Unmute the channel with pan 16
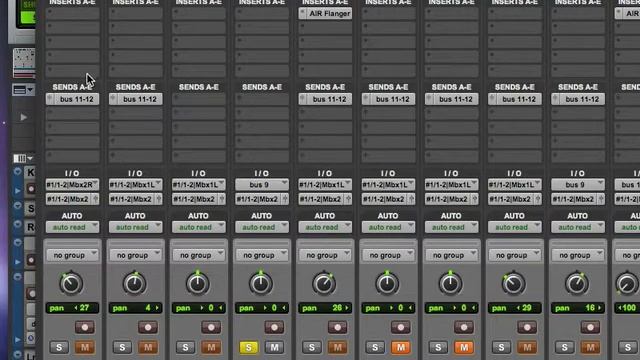Image resolution: width=640 pixels, height=360 pixels. tap(590, 347)
